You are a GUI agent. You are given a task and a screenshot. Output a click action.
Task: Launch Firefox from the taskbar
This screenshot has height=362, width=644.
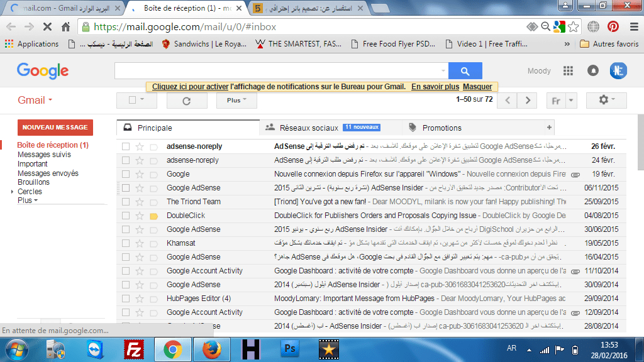(x=213, y=349)
